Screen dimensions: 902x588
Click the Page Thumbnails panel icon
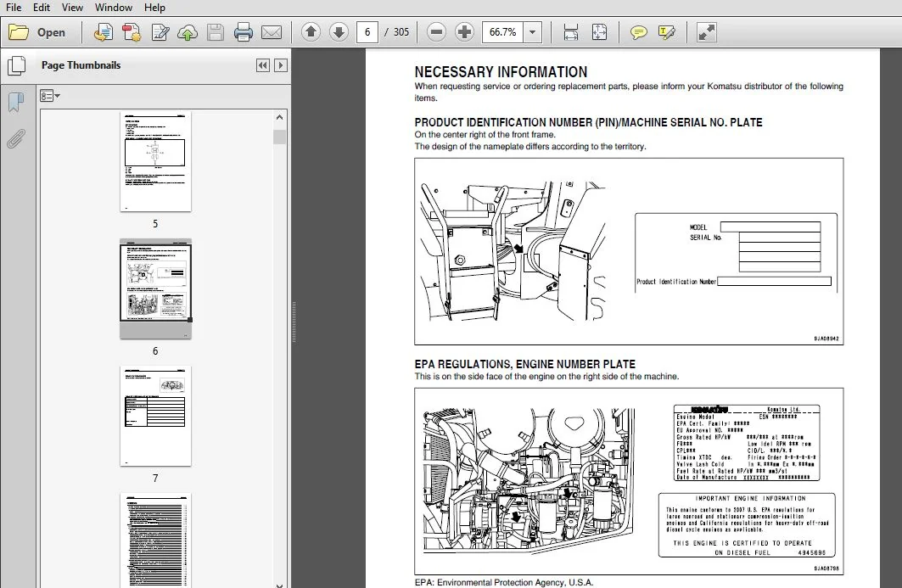[16, 65]
